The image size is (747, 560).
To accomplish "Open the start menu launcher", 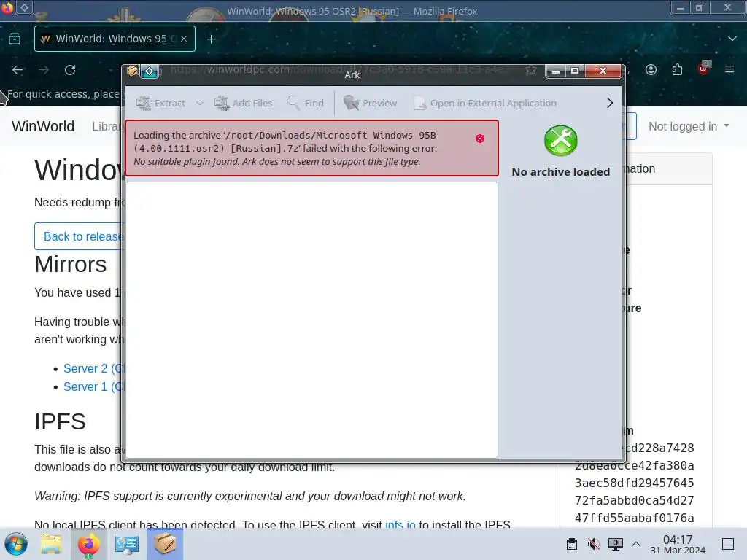I will [x=16, y=544].
